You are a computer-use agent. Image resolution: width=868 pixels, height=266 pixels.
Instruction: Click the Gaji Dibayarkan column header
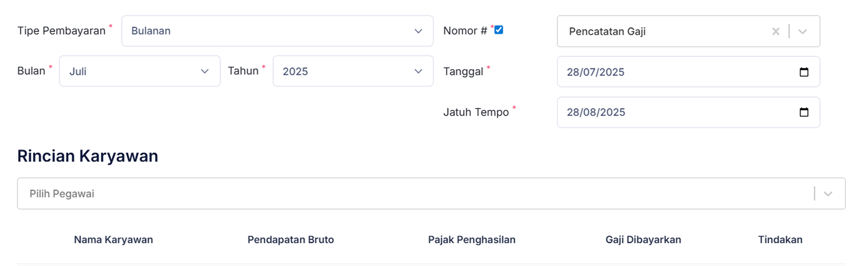643,240
